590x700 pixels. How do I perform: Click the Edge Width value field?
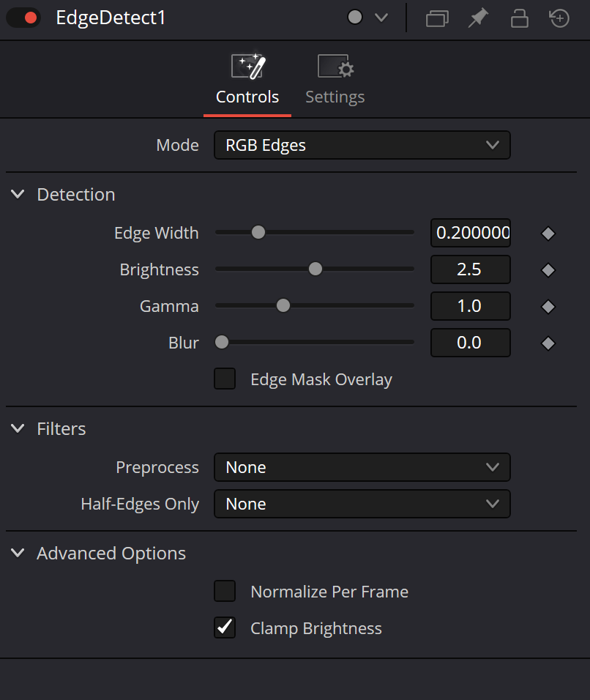click(x=471, y=233)
